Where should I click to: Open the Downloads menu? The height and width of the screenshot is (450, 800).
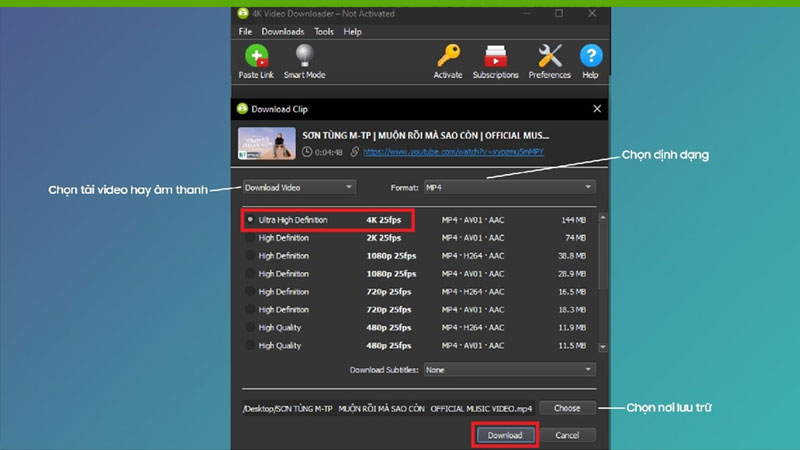pyautogui.click(x=282, y=32)
